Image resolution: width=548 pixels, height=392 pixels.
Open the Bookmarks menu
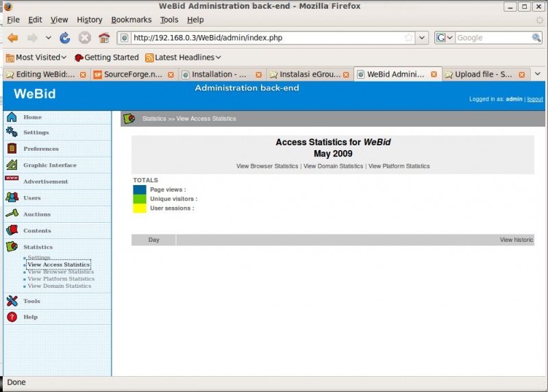[x=132, y=20]
